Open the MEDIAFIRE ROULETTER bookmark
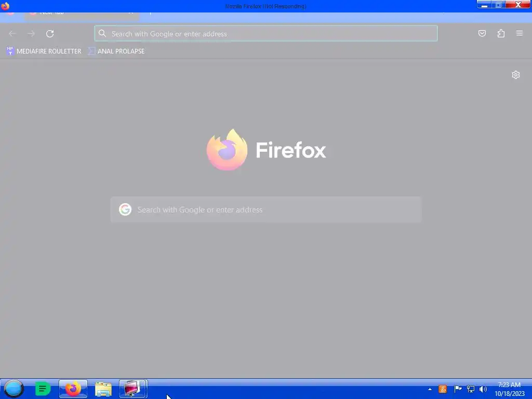The image size is (532, 399). click(x=44, y=51)
